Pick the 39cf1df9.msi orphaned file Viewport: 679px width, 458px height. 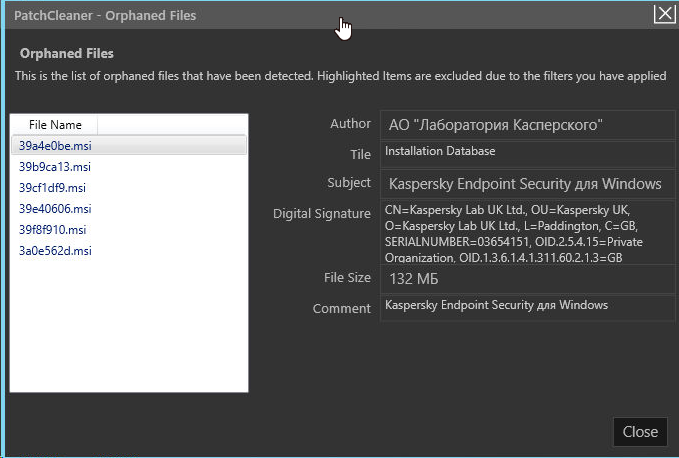click(52, 188)
